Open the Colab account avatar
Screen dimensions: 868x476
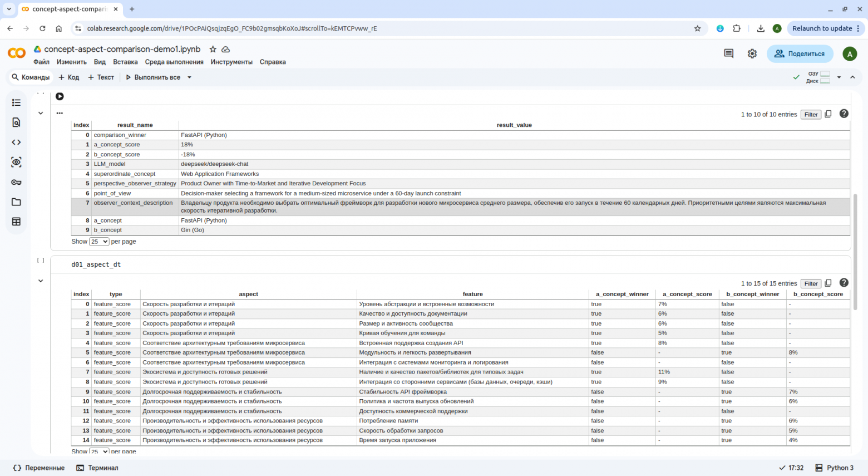(x=849, y=53)
